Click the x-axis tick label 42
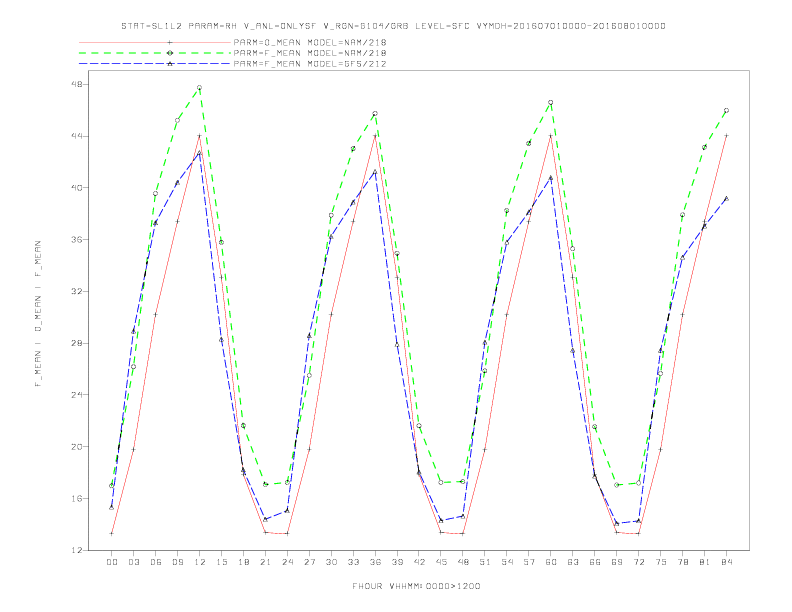This screenshot has height=612, width=792. pos(419,562)
